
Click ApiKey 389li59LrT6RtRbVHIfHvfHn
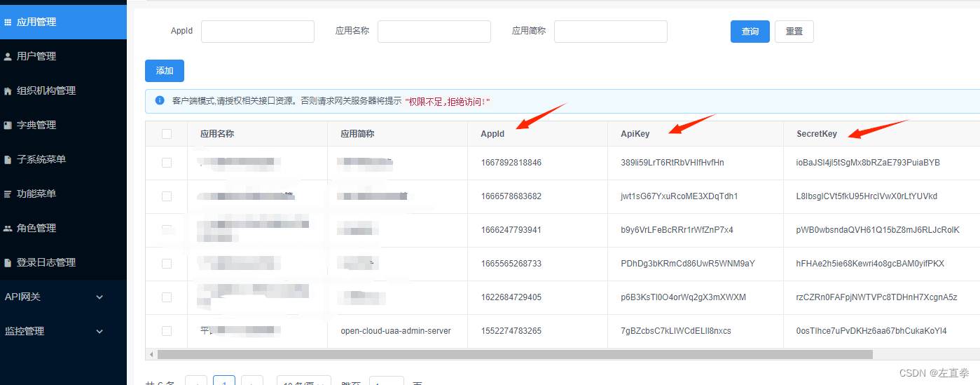tap(672, 163)
